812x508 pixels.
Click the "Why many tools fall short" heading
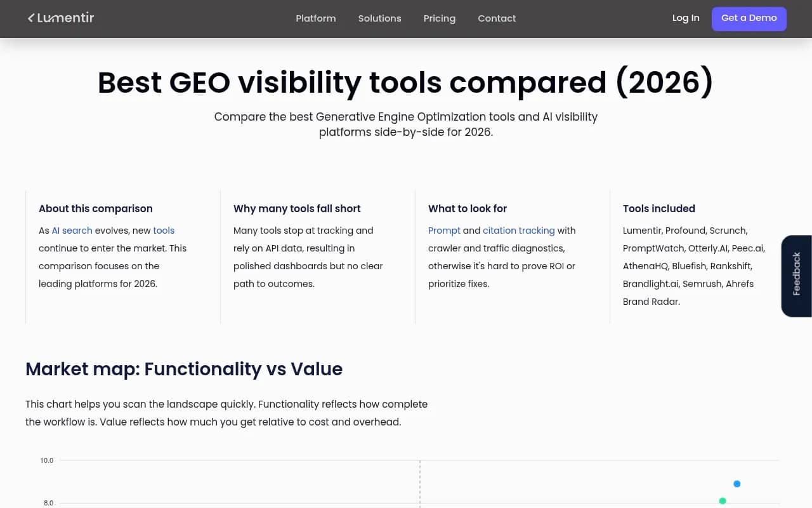[x=297, y=208]
